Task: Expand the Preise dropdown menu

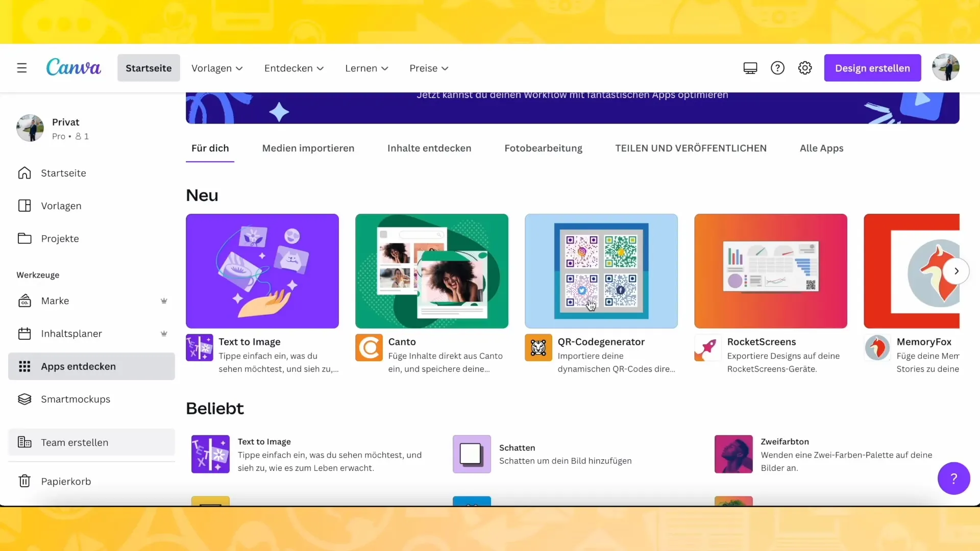Action: pyautogui.click(x=429, y=68)
